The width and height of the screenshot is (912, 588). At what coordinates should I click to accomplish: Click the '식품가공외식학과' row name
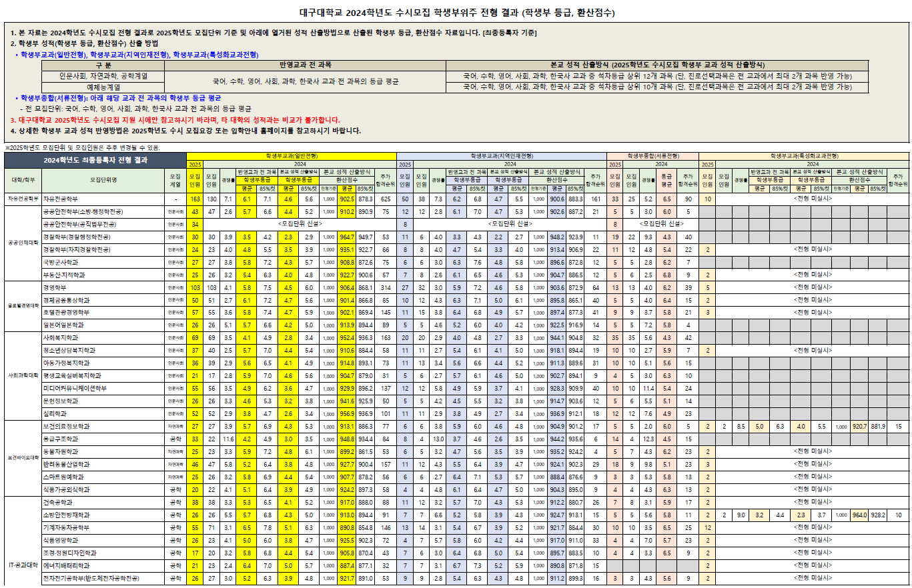(103, 489)
